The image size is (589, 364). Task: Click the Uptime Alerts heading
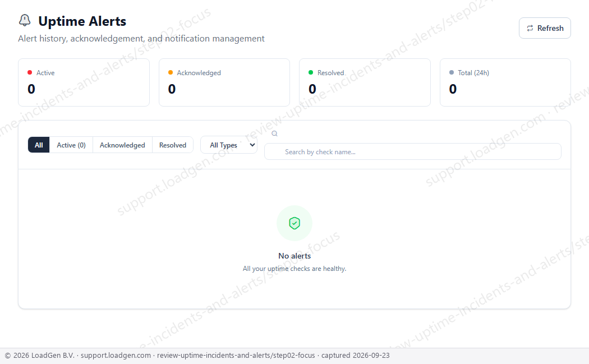tap(82, 21)
